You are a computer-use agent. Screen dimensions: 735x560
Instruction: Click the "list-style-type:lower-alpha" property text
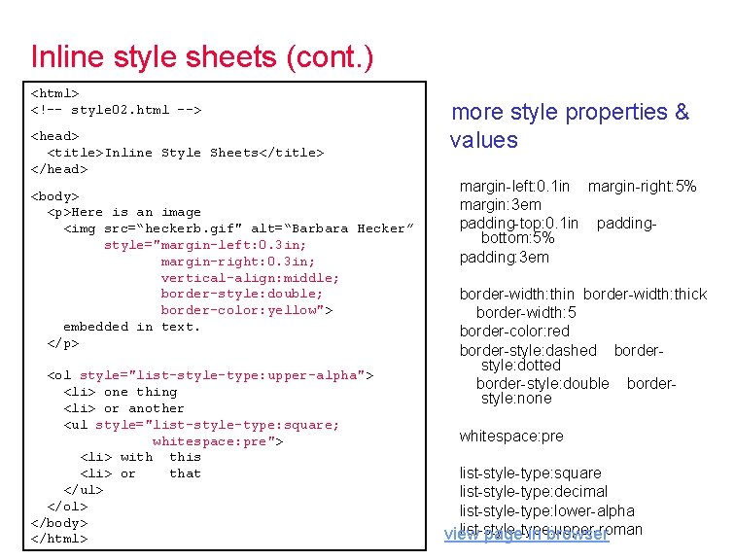coord(546,510)
